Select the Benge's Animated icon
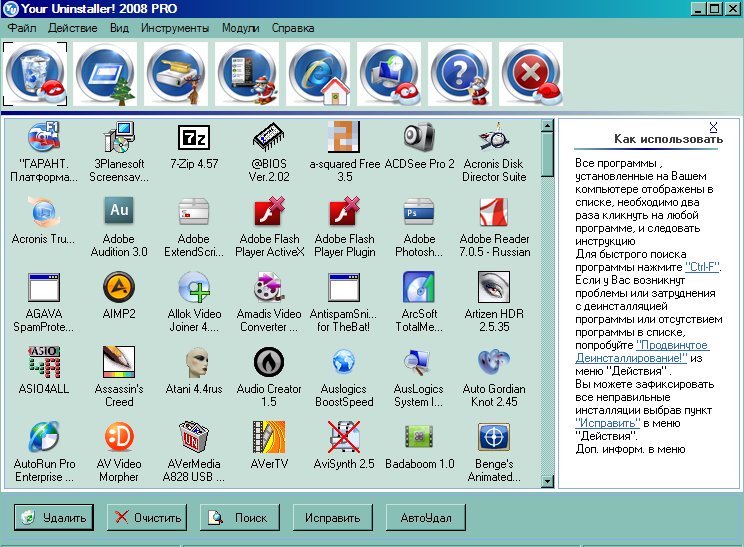744x547 pixels. pyautogui.click(x=494, y=437)
